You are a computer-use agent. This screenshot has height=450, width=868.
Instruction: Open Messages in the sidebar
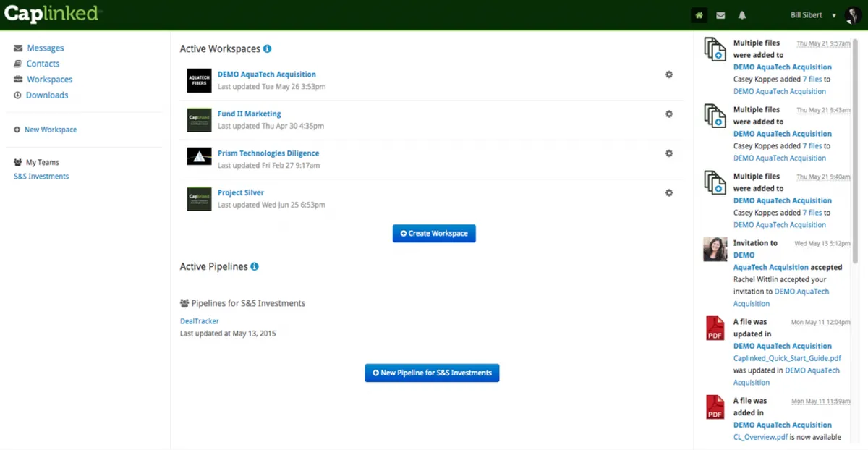click(46, 48)
